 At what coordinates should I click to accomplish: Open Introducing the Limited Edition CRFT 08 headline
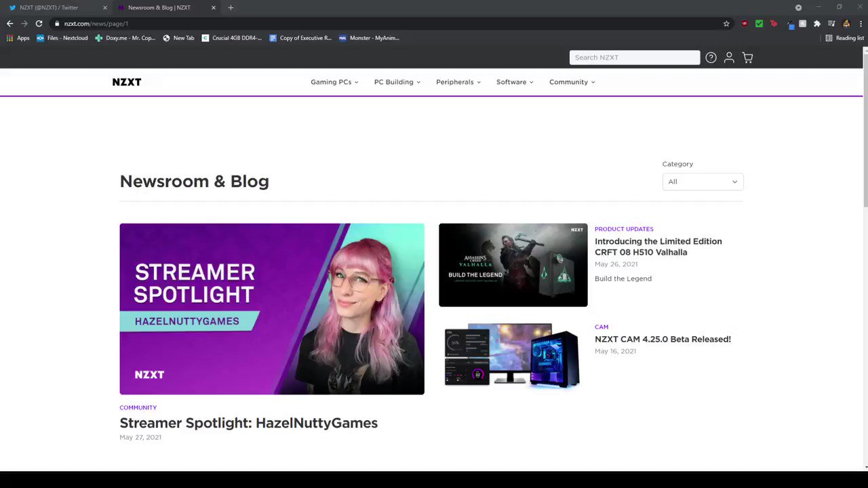point(658,247)
